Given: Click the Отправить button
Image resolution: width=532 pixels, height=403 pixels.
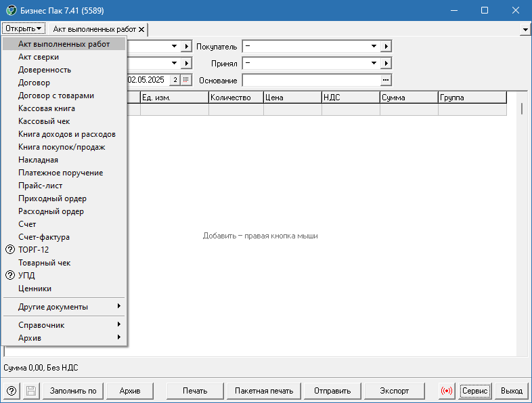Looking at the screenshot, I should (x=332, y=391).
